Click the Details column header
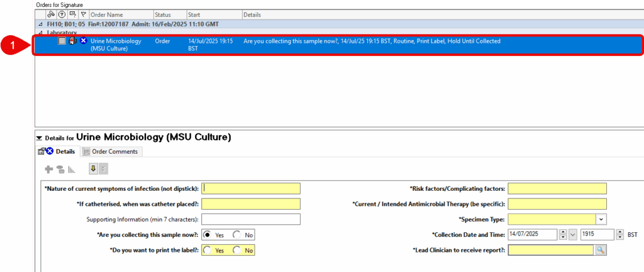 (443, 14)
